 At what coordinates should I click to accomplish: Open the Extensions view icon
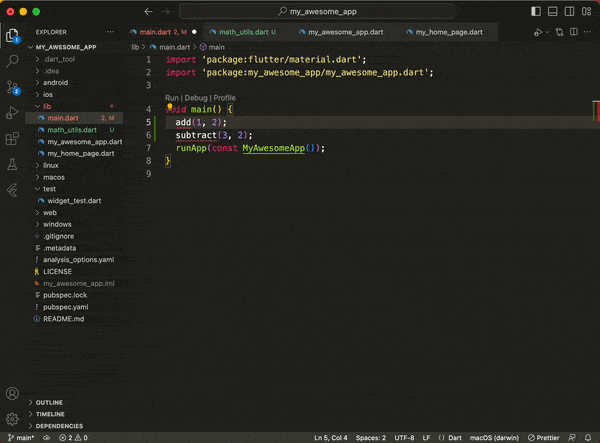point(12,138)
